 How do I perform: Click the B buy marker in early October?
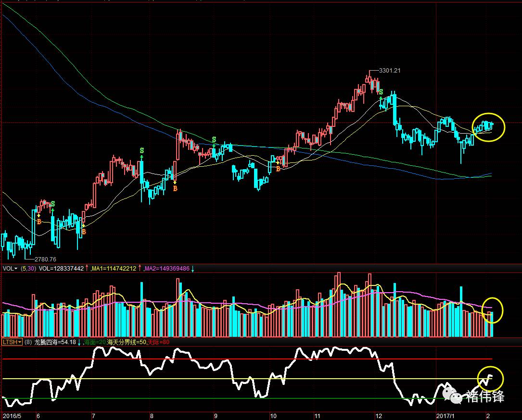(278, 169)
